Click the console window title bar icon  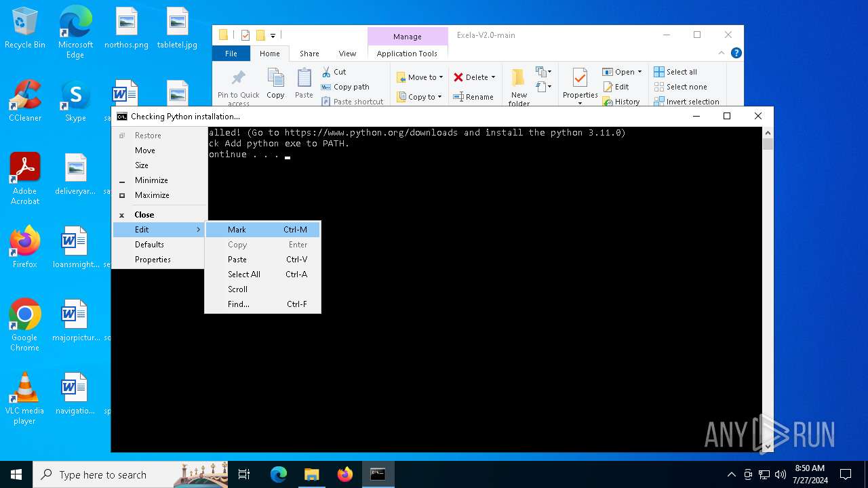(122, 117)
